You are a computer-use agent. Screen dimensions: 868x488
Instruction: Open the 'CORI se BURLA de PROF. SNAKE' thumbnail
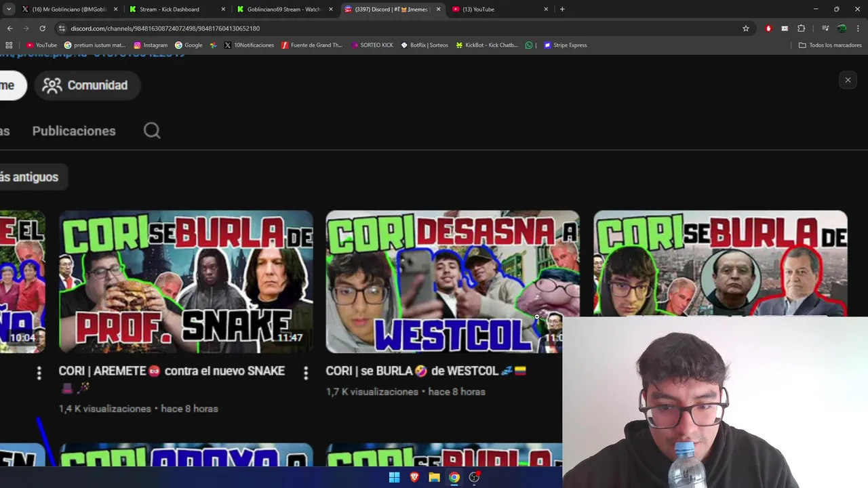pos(186,281)
